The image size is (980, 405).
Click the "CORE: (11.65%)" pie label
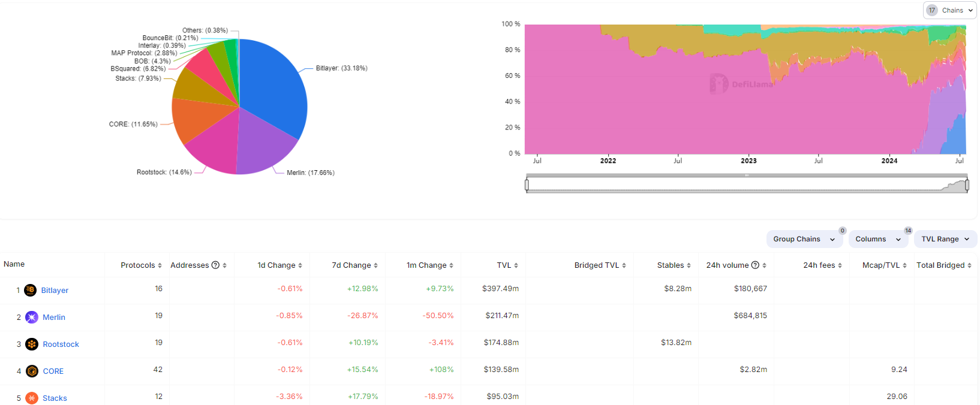pos(133,124)
